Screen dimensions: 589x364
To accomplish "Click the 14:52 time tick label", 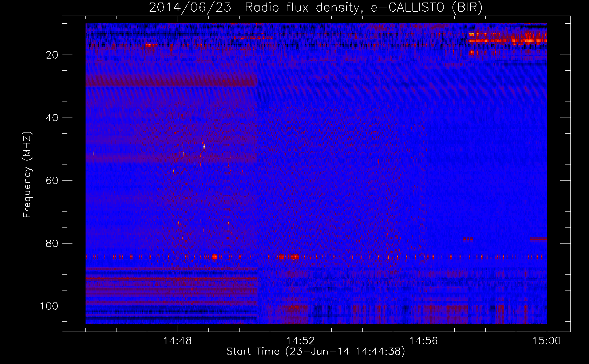I will pyautogui.click(x=301, y=341).
